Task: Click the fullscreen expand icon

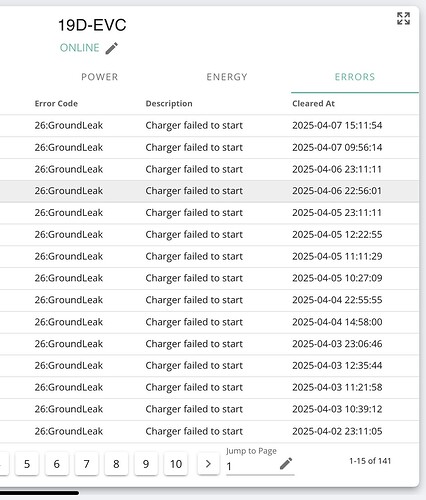Action: 403,19
